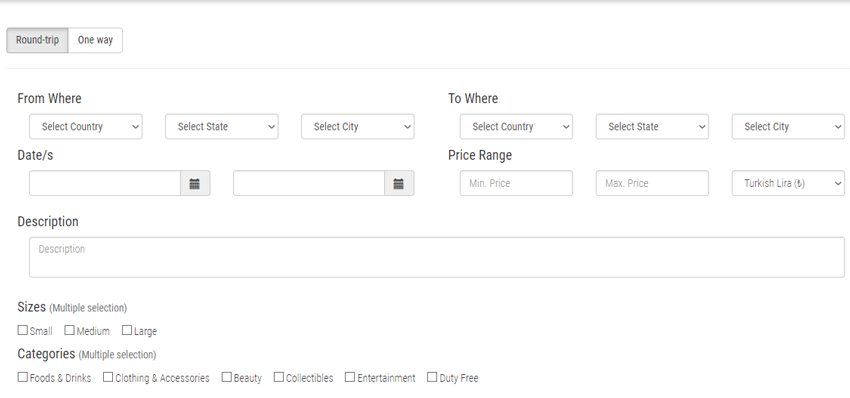Check the Large size checkbox
850x398 pixels.
click(x=127, y=330)
